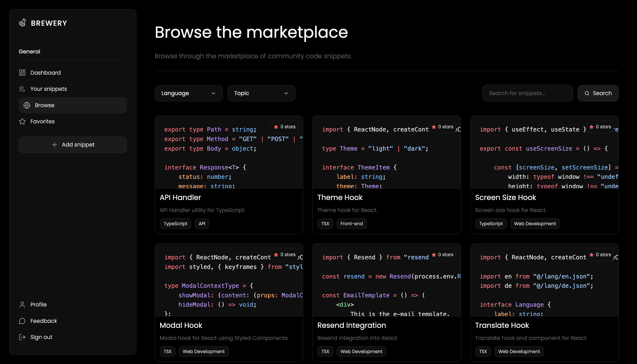Click Web Development tag on Translate Hook

tap(519, 351)
